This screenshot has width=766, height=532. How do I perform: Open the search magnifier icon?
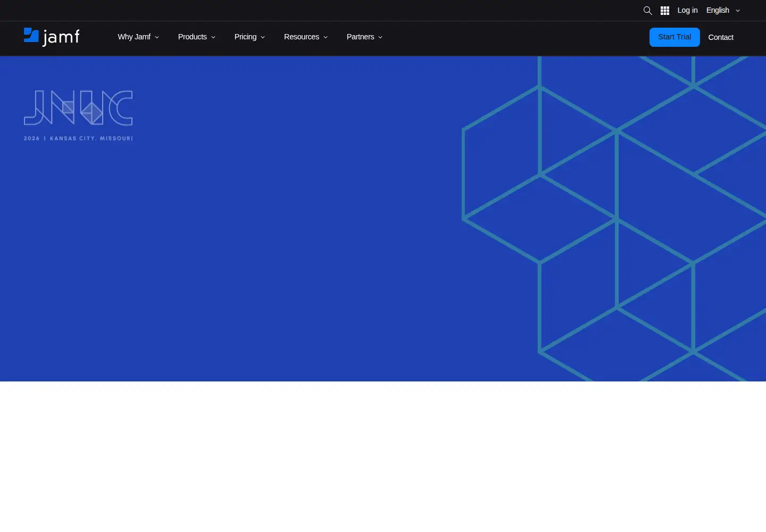coord(647,11)
